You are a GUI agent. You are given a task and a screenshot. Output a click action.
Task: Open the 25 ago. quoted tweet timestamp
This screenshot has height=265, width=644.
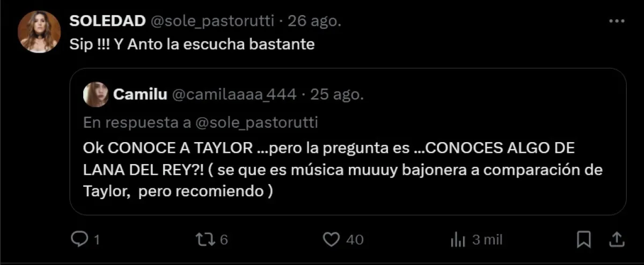click(337, 95)
